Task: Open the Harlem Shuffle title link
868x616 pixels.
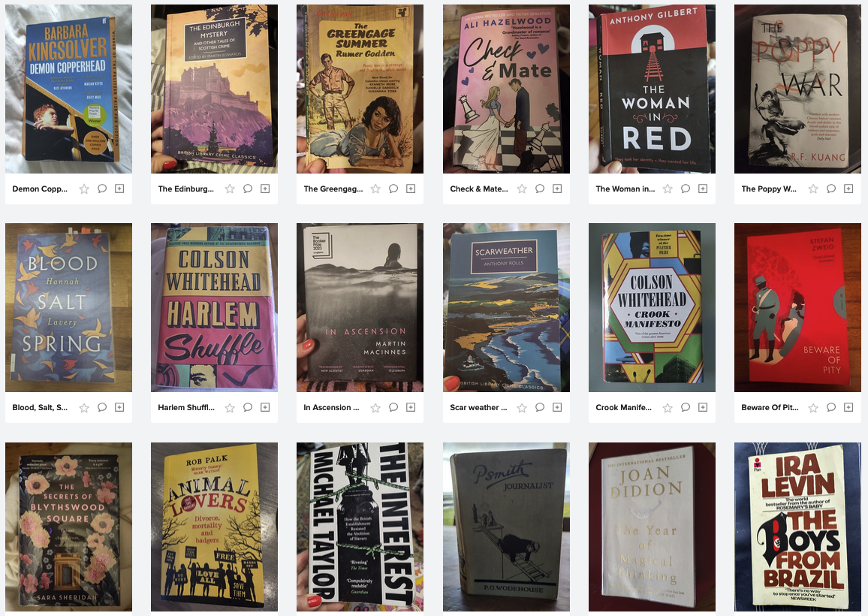Action: point(186,408)
